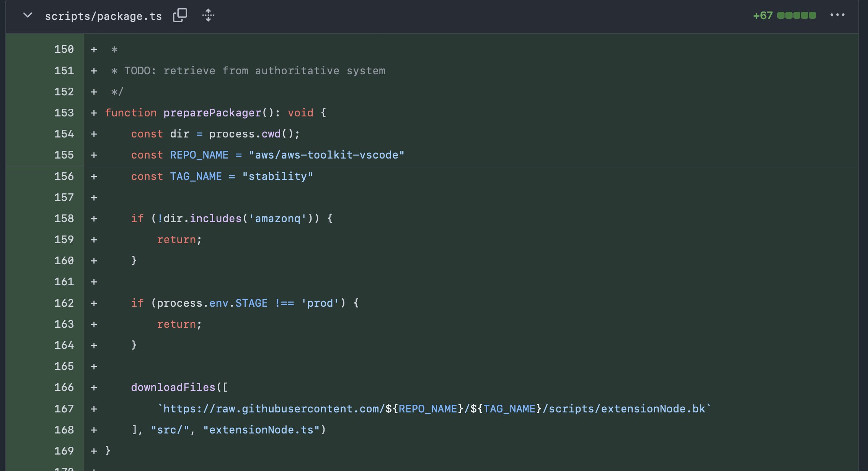Select the scripts/package.ts file header title
The height and width of the screenshot is (471, 868).
103,16
